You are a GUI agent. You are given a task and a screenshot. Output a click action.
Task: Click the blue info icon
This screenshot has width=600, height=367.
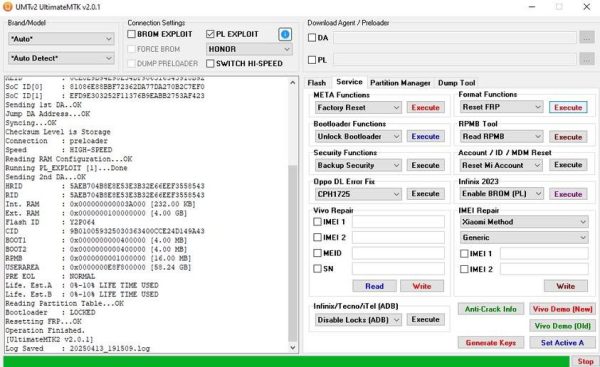point(285,34)
